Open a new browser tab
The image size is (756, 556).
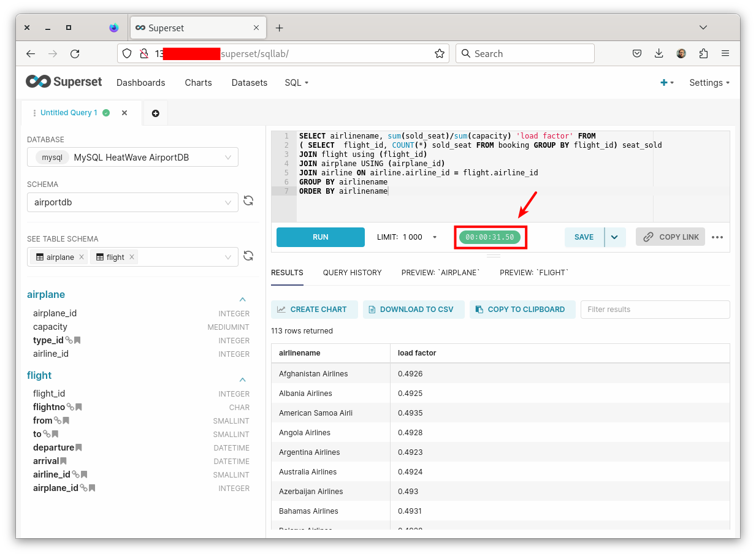280,28
